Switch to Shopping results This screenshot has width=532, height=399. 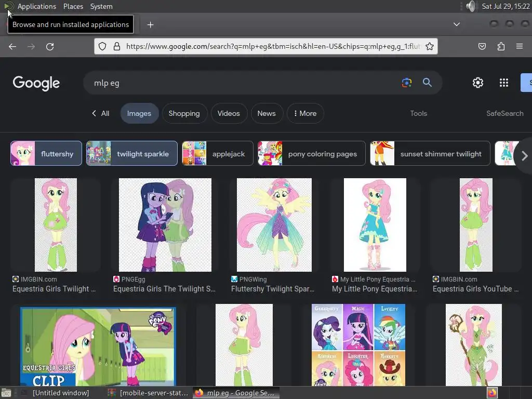click(x=184, y=113)
